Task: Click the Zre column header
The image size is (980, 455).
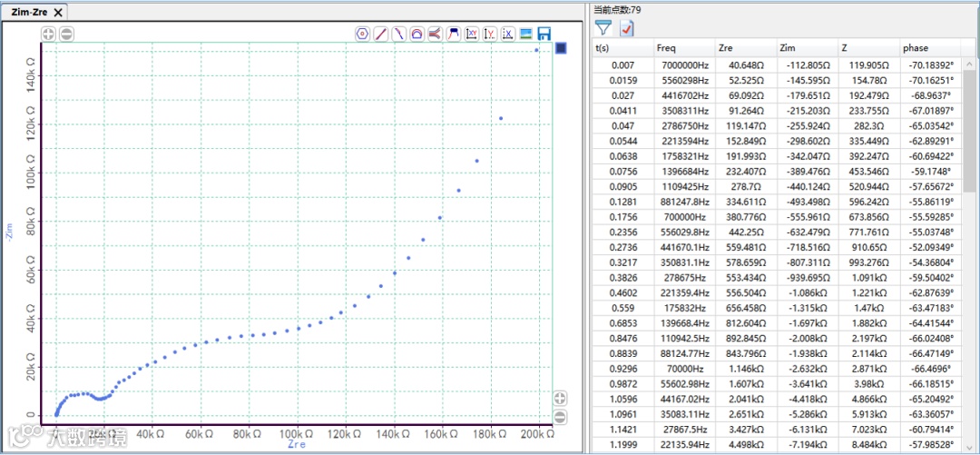Action: pyautogui.click(x=745, y=47)
